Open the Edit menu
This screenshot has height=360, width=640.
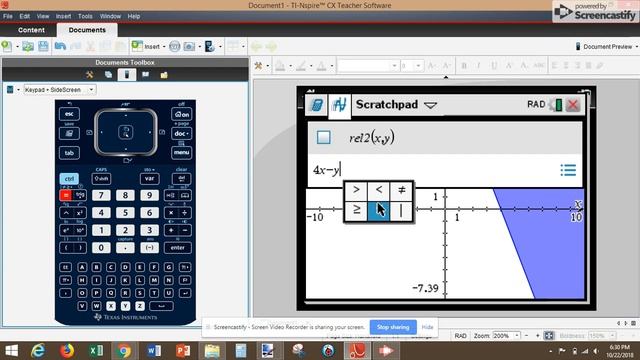[24, 16]
